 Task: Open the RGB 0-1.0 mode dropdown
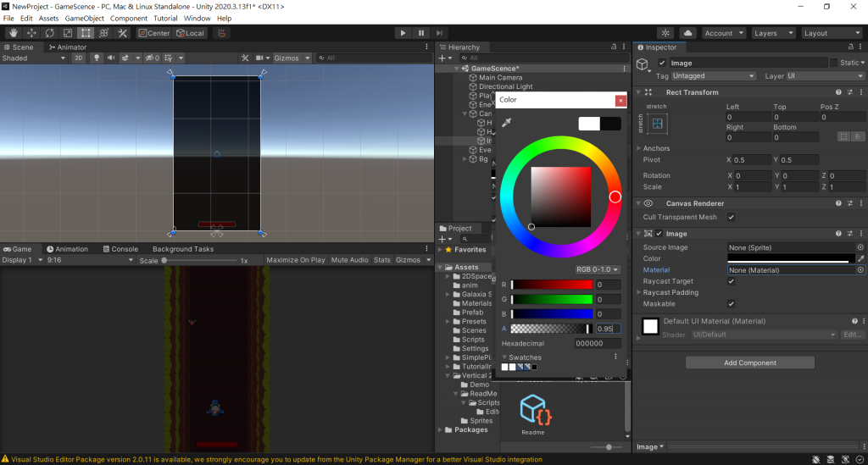[x=597, y=269]
